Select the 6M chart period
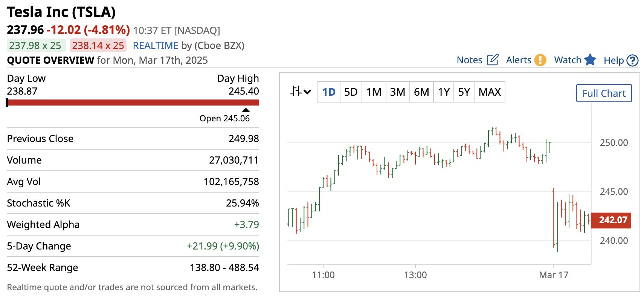This screenshot has width=644, height=300. click(x=421, y=92)
